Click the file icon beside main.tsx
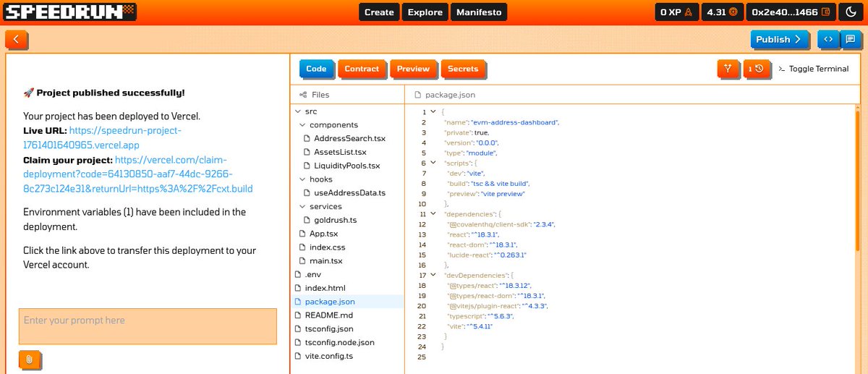Viewport: 868px width, 374px height. click(303, 260)
